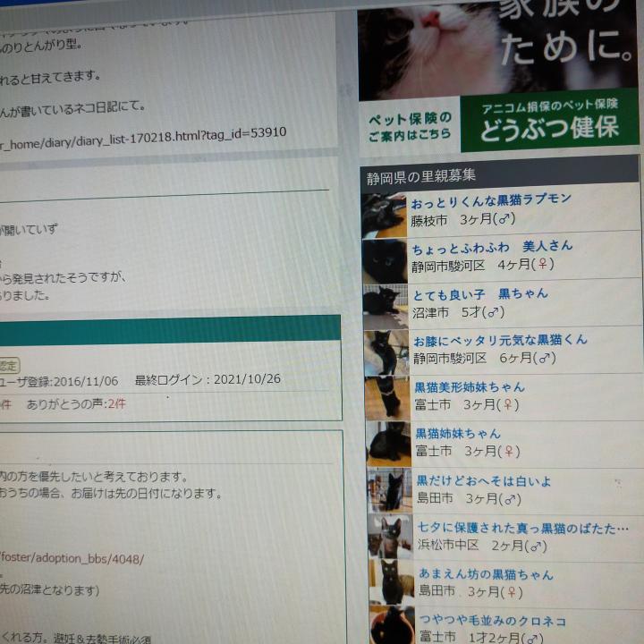
Task: Click thumbnail beside つやつや毛並みのクロネコ
Action: (x=393, y=624)
